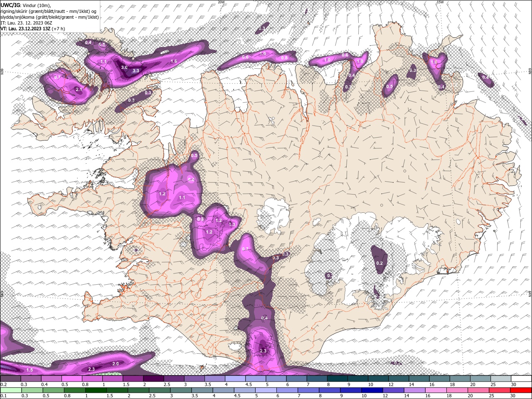Select the dark blue swatch at 10 on rain scale

click(x=372, y=390)
